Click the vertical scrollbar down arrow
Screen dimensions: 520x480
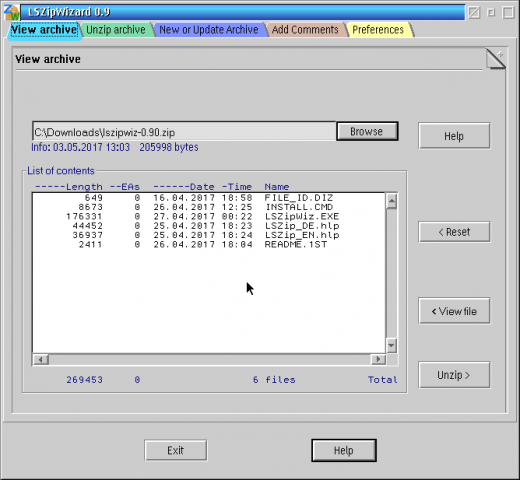[392, 345]
